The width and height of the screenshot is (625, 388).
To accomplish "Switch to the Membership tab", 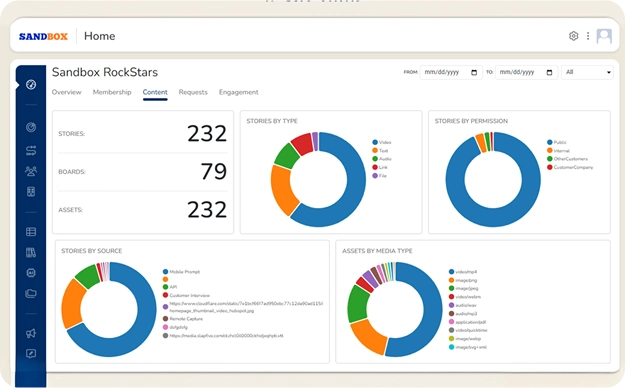I will pyautogui.click(x=112, y=92).
